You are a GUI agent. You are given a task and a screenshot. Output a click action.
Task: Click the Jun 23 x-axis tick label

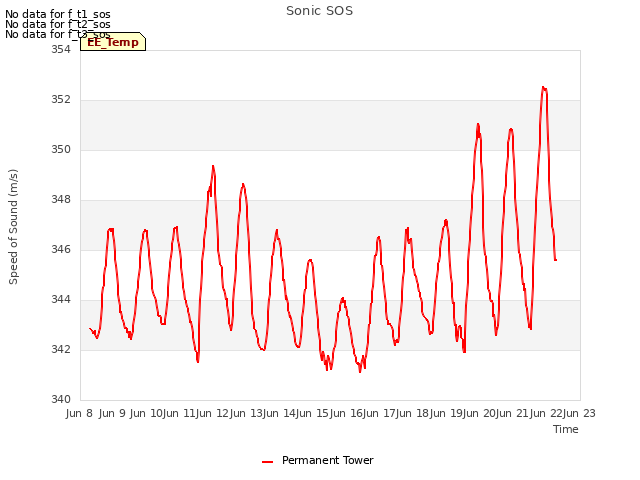coord(579,413)
